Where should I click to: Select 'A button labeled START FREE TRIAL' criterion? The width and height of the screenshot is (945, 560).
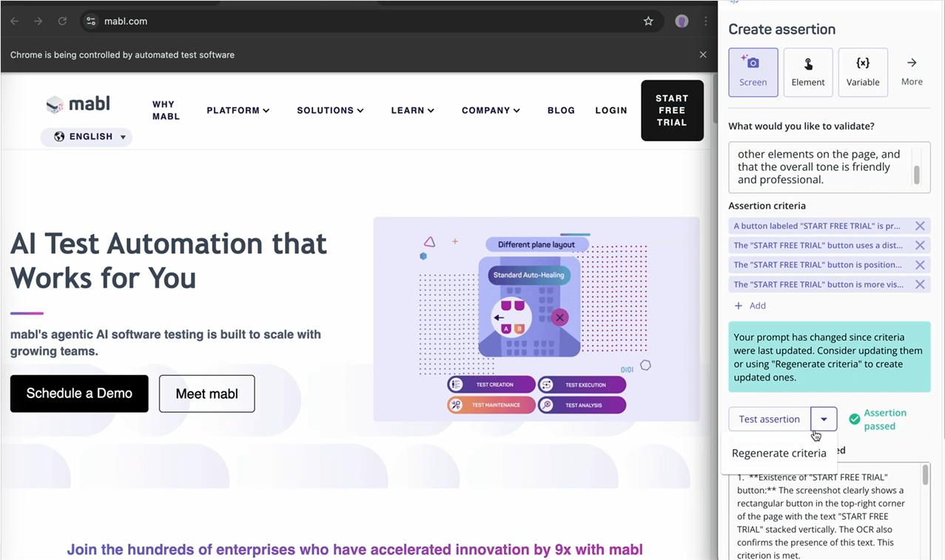tap(818, 226)
